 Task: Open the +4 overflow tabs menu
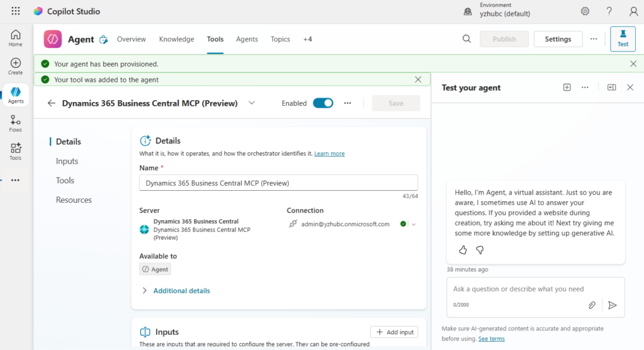pos(308,39)
